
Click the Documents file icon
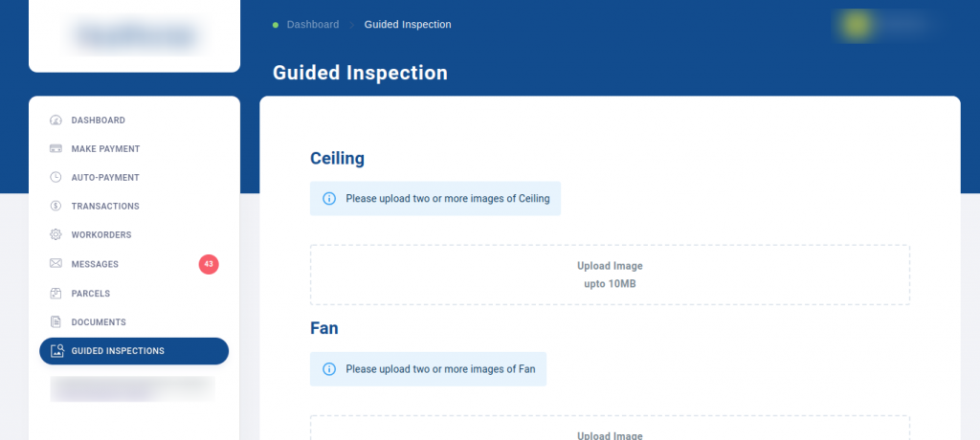click(56, 322)
